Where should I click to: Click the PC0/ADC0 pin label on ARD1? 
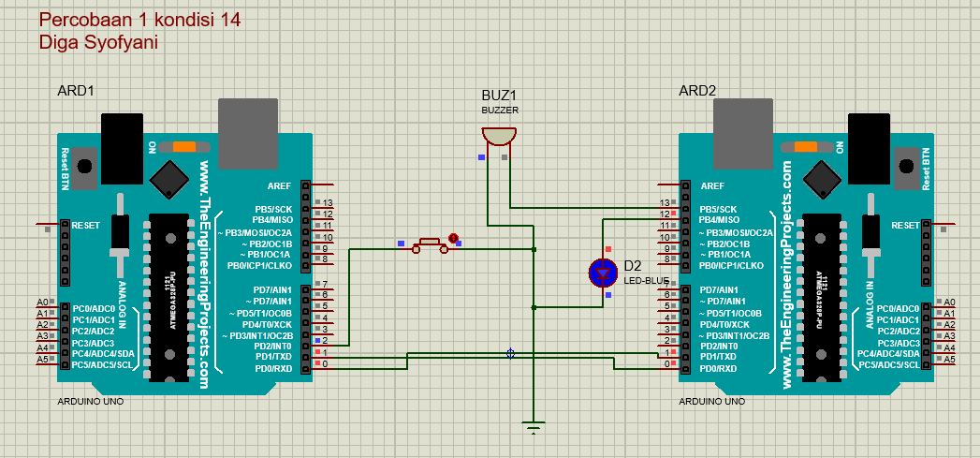(93, 308)
